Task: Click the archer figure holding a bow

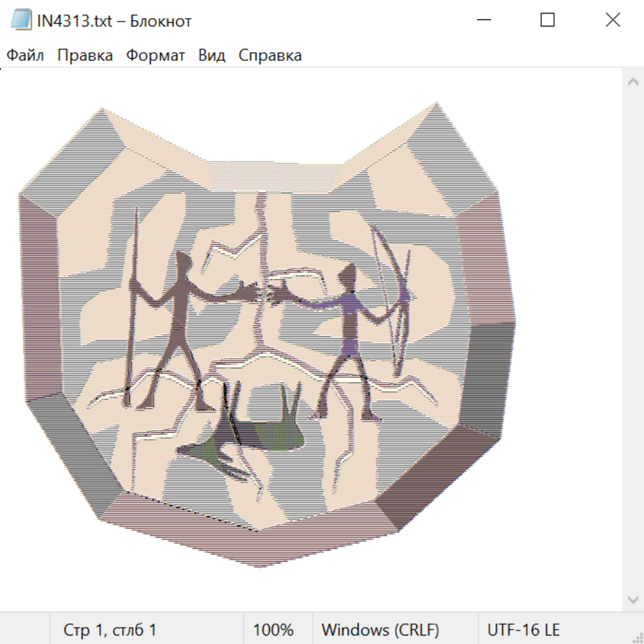Action: [351, 322]
